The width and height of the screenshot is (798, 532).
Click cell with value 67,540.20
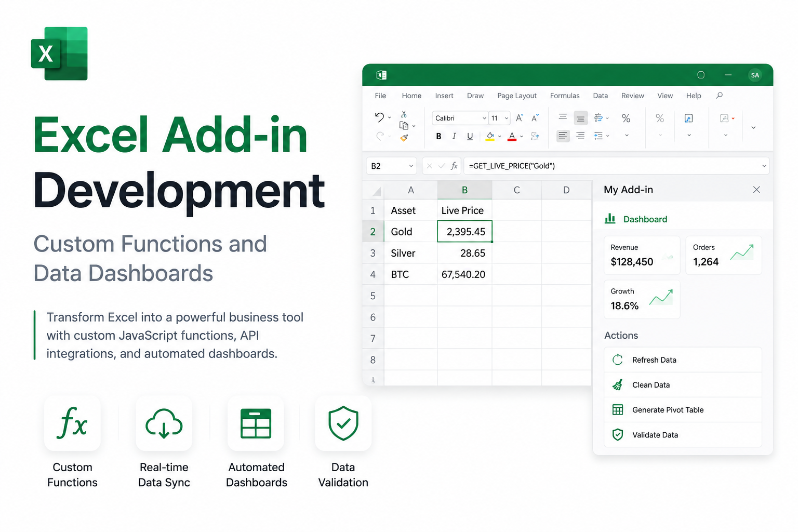coord(464,274)
